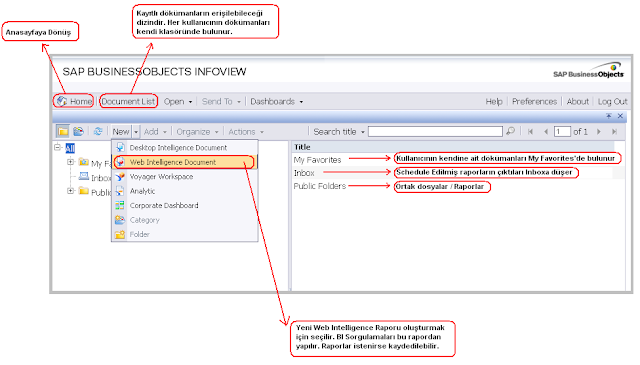Click the search text field
640x365 pixels.
tap(435, 131)
